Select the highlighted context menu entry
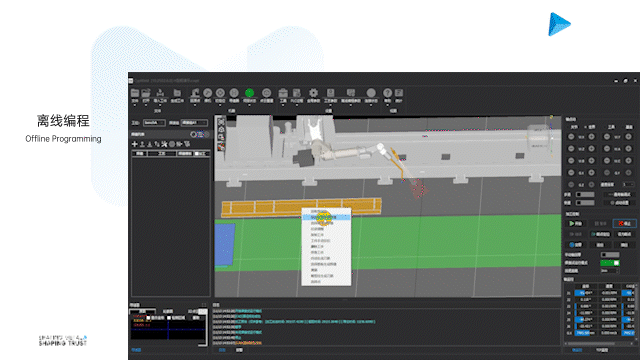Image resolution: width=640 pixels, height=360 pixels. point(326,217)
